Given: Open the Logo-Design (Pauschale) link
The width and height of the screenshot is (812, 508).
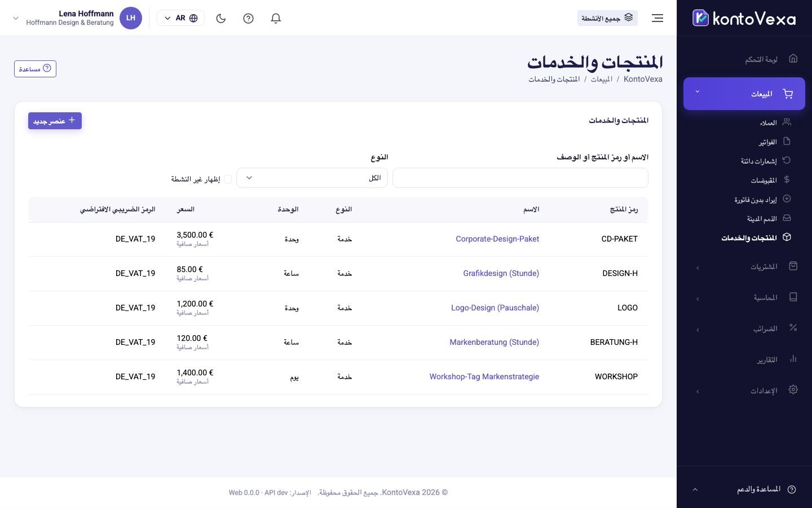Looking at the screenshot, I should click(x=495, y=308).
